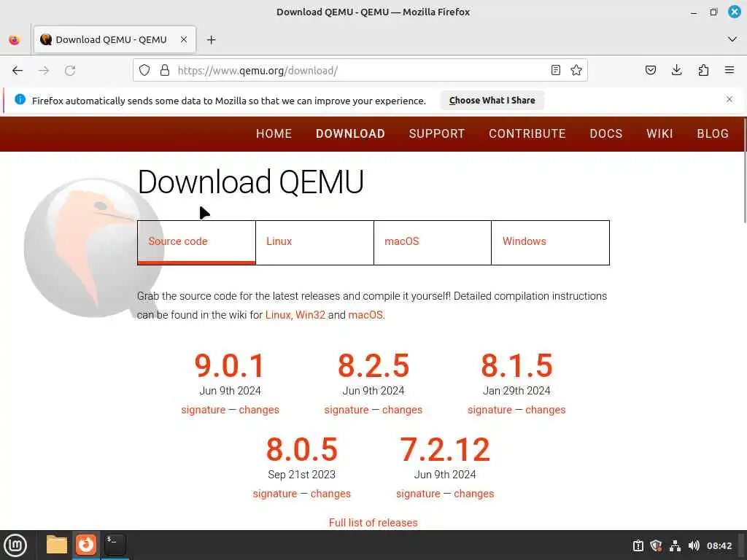Viewport: 747px width, 560px height.
Task: Open the extensions puzzle icon
Action: click(703, 71)
